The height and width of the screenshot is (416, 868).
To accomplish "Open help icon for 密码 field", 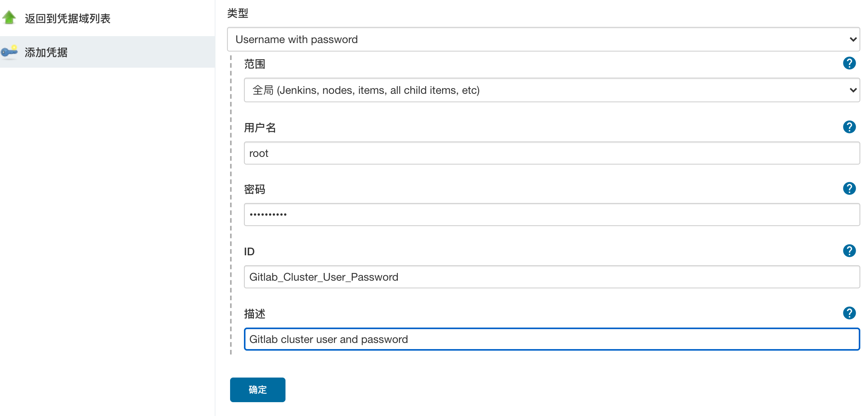I will click(x=849, y=188).
